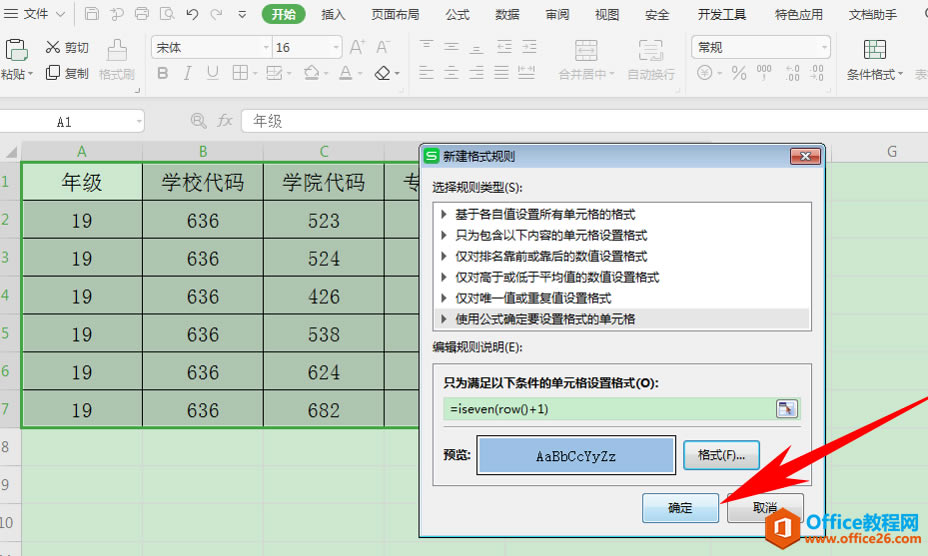Increase font size with A+ icon

tap(357, 47)
